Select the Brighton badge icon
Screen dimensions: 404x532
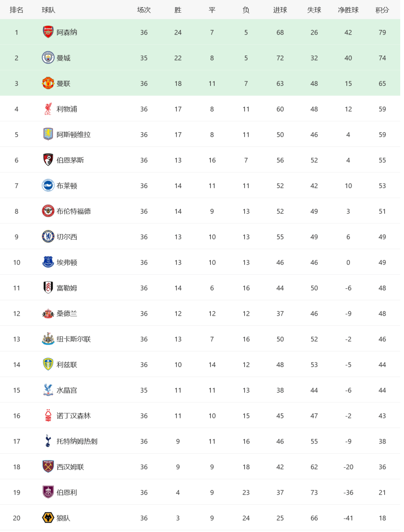[48, 186]
